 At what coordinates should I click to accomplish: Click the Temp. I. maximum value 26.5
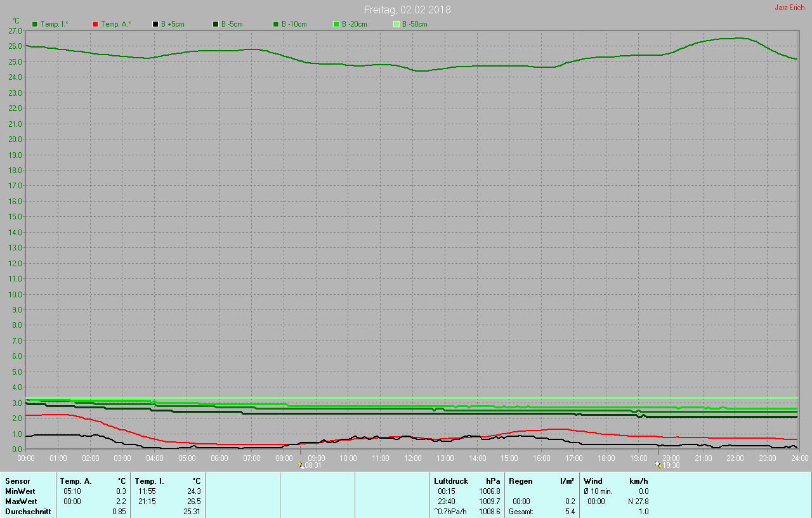coord(193,502)
